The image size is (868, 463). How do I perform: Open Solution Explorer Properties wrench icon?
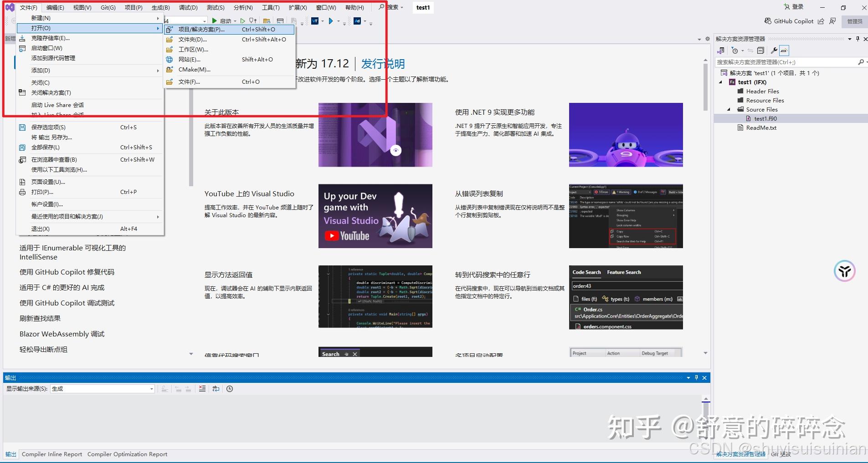pyautogui.click(x=773, y=50)
